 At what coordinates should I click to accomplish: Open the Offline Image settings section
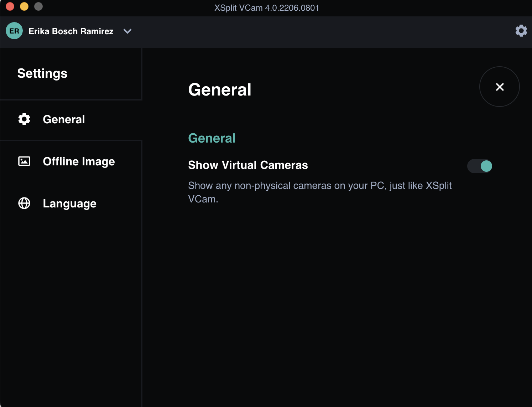(79, 161)
